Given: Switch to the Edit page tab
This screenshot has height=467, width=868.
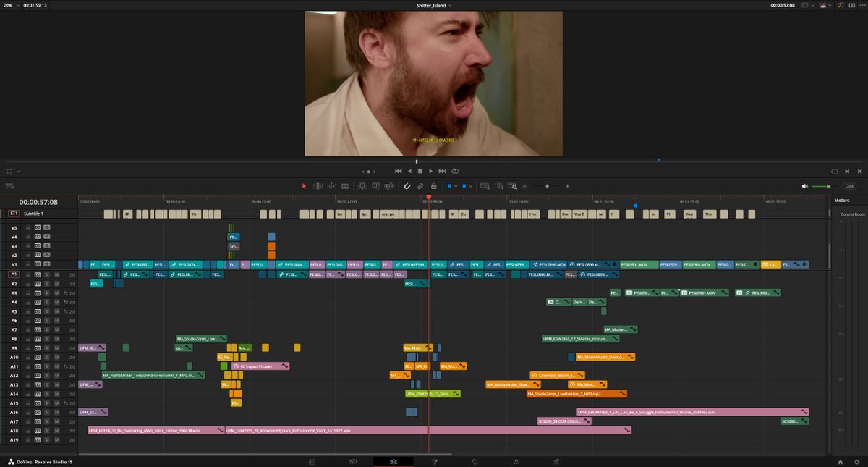Looking at the screenshot, I should tap(393, 461).
